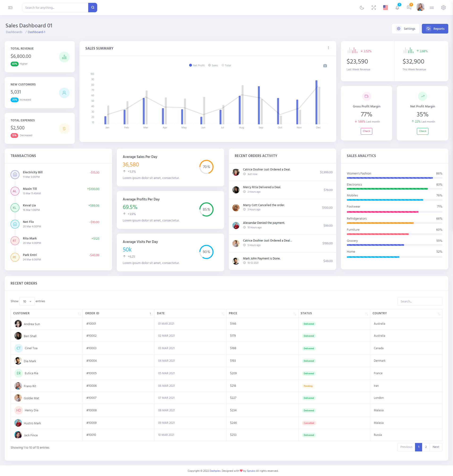Screen dimensions: 453x476
Task: Toggle Net Profit legend series
Action: pyautogui.click(x=197, y=65)
